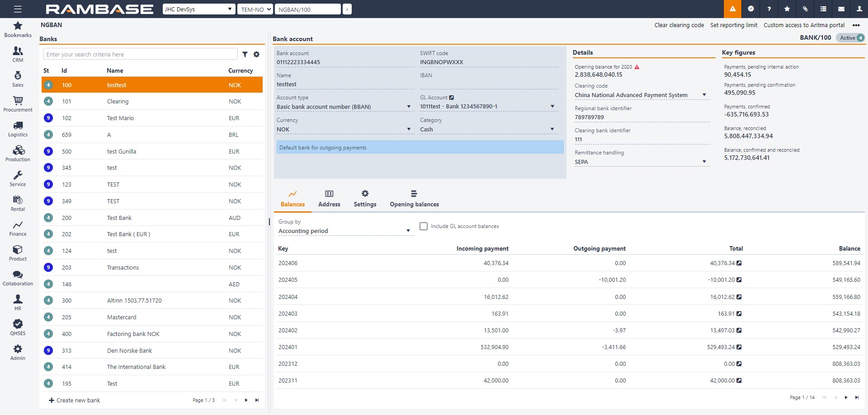Viewport: 868px width, 415px height.
Task: Click the Banks search criteria field
Action: tap(140, 54)
